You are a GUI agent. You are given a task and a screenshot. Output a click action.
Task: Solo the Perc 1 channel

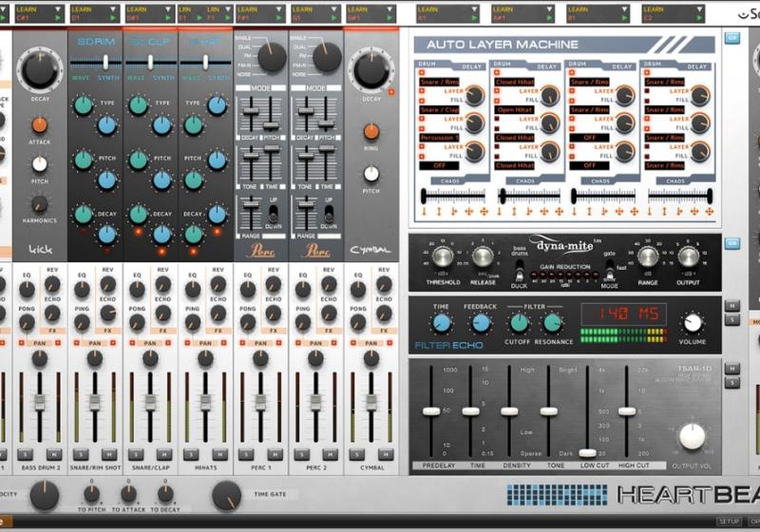[x=246, y=454]
